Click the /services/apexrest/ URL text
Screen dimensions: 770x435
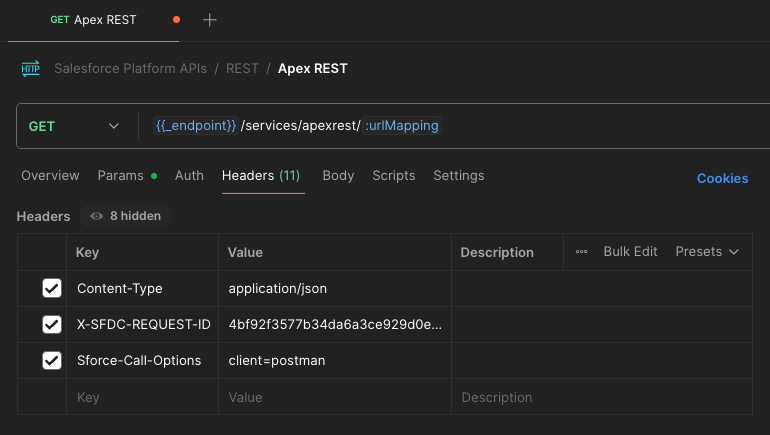tap(301, 126)
